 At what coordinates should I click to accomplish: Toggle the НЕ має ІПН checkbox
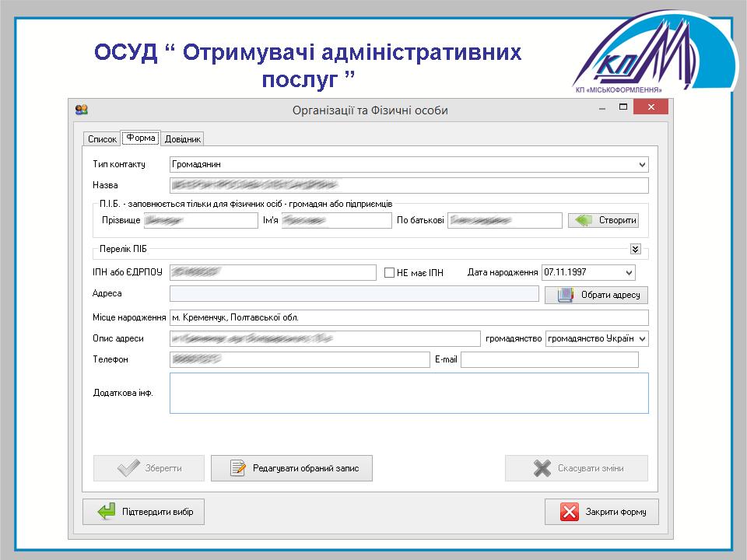tap(391, 273)
